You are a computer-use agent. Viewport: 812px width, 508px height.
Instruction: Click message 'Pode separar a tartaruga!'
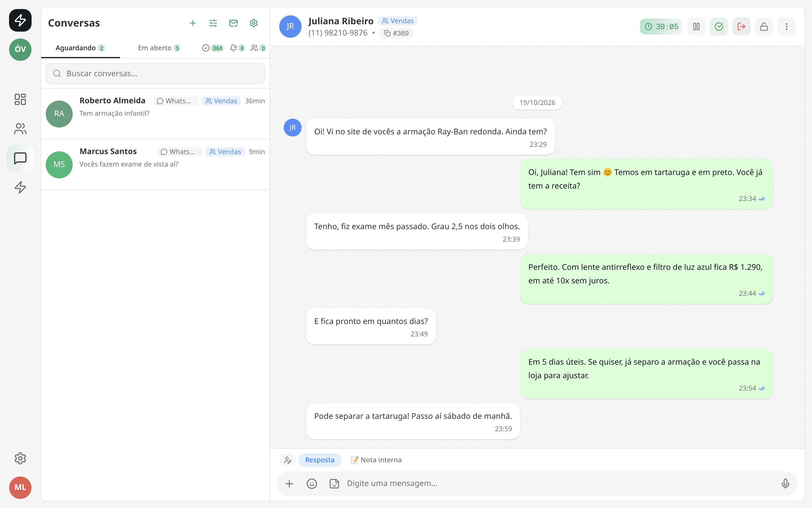[x=413, y=421]
